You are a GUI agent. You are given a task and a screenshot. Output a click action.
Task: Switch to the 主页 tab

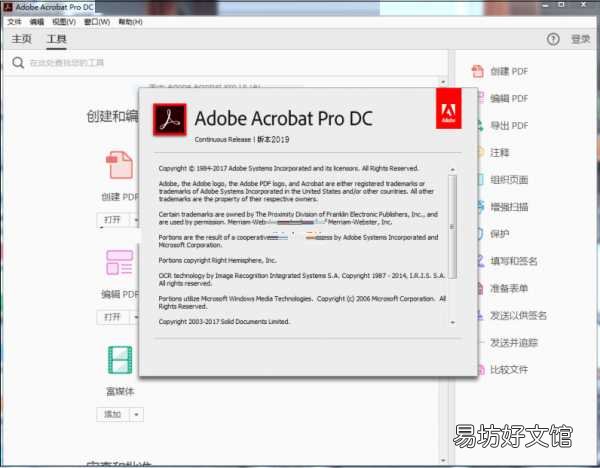click(21, 39)
